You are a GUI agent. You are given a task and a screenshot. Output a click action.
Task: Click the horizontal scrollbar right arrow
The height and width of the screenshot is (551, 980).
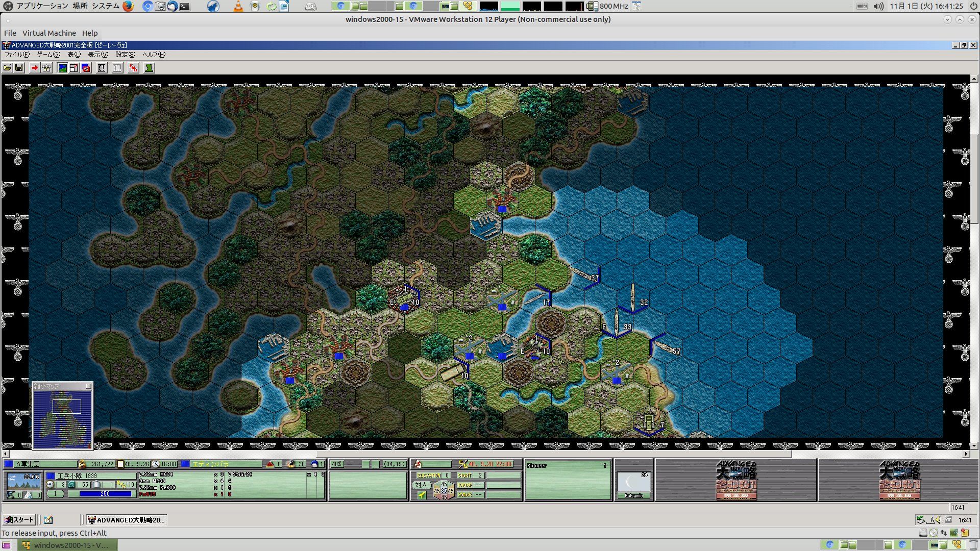(966, 454)
